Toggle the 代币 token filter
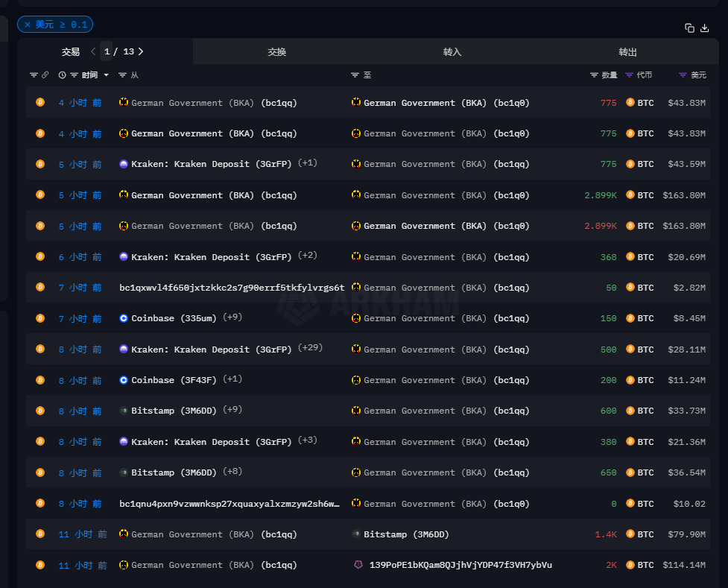 point(630,75)
